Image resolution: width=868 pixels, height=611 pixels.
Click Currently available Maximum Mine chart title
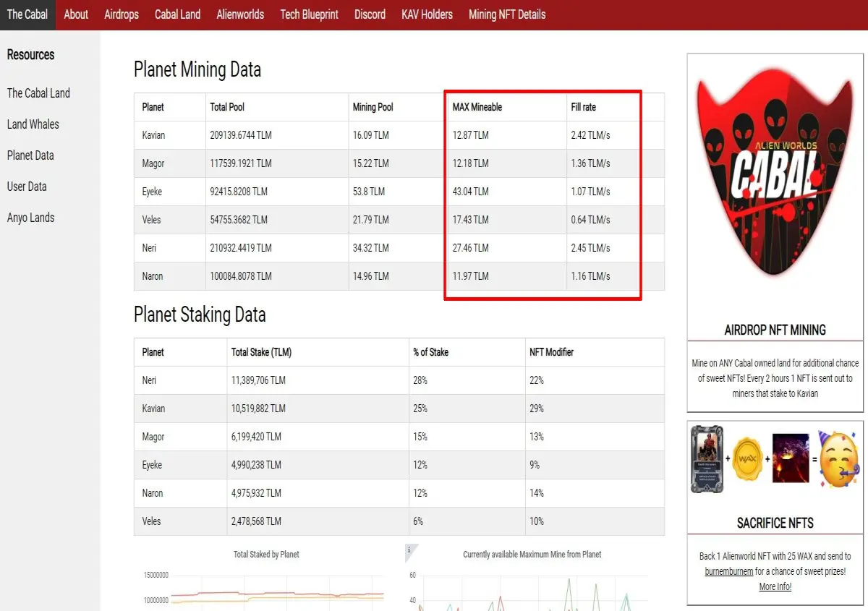532,555
